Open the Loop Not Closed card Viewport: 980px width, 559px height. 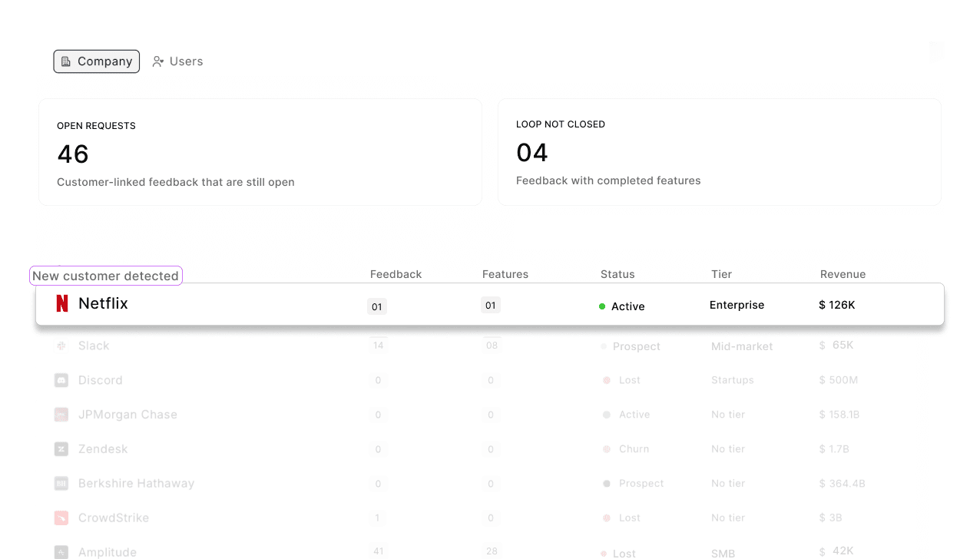pyautogui.click(x=720, y=152)
